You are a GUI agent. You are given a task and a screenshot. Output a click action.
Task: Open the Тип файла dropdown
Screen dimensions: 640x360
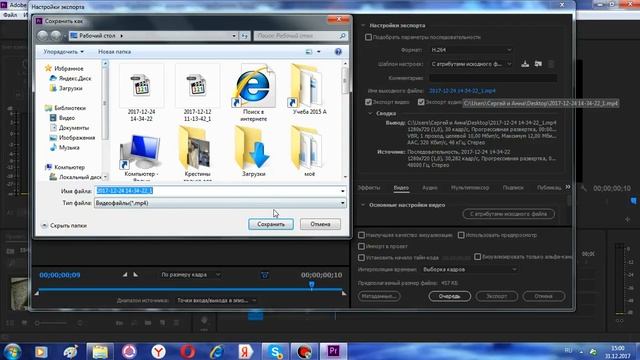(220, 203)
